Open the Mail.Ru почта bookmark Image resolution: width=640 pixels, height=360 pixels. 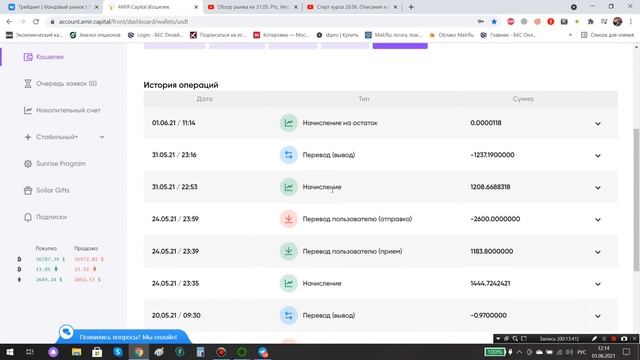click(x=393, y=35)
